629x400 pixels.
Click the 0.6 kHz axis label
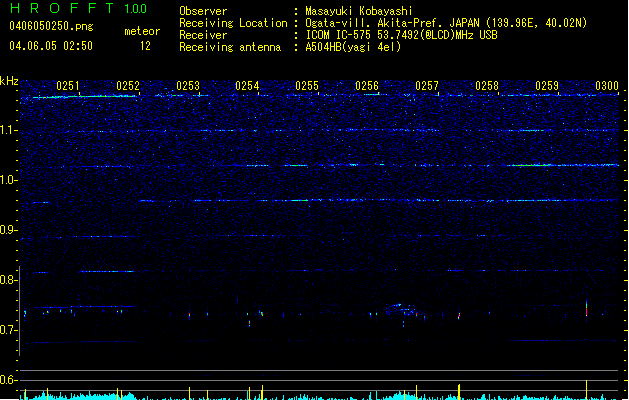point(8,380)
